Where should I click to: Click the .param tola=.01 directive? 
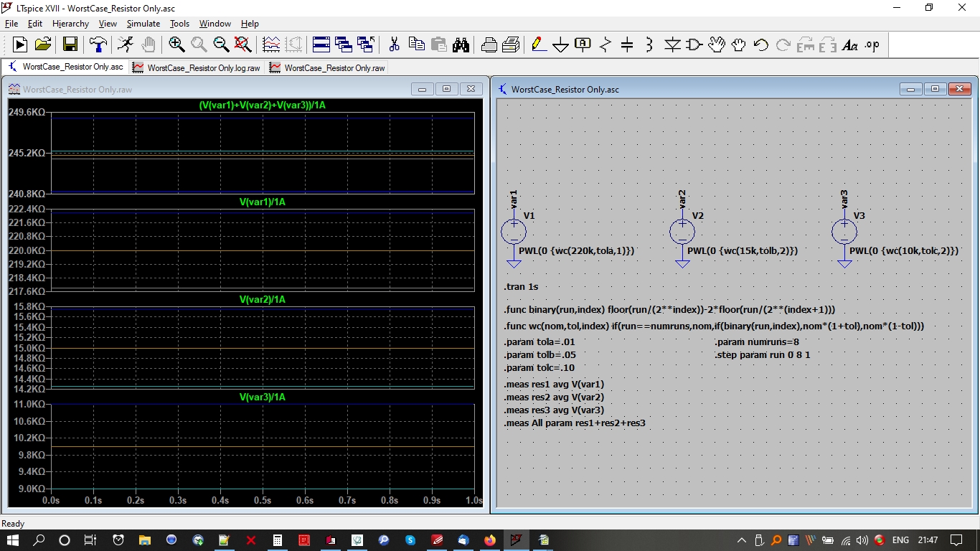[540, 342]
